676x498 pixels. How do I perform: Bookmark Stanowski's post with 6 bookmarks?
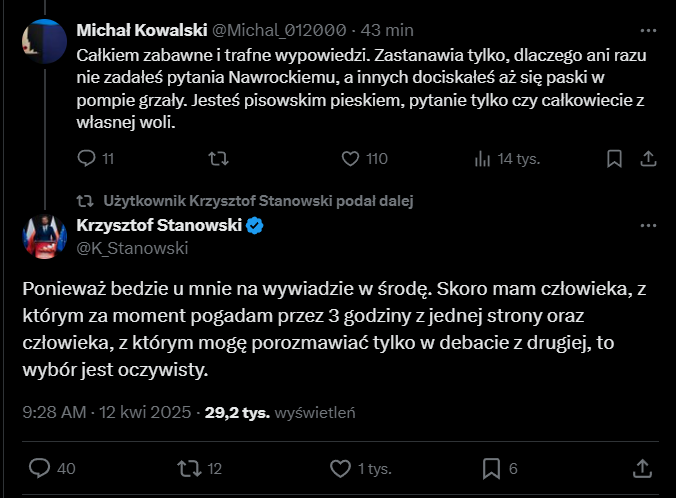[x=491, y=468]
